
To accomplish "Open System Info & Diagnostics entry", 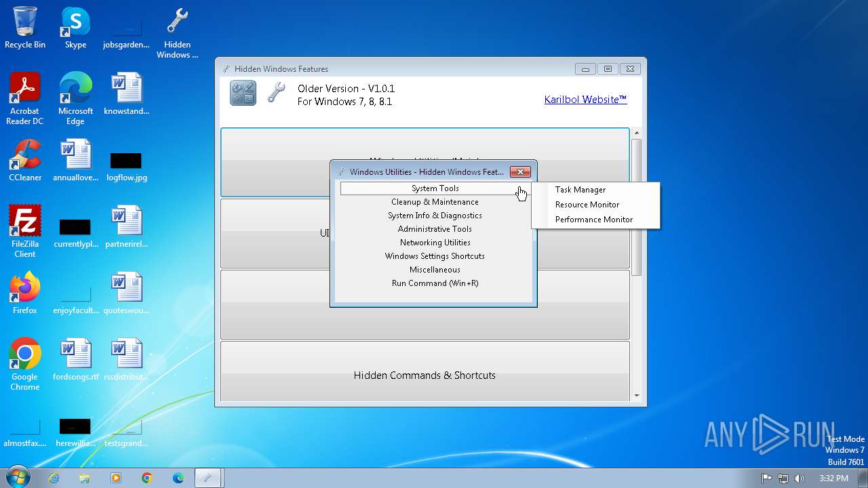I will (x=435, y=216).
